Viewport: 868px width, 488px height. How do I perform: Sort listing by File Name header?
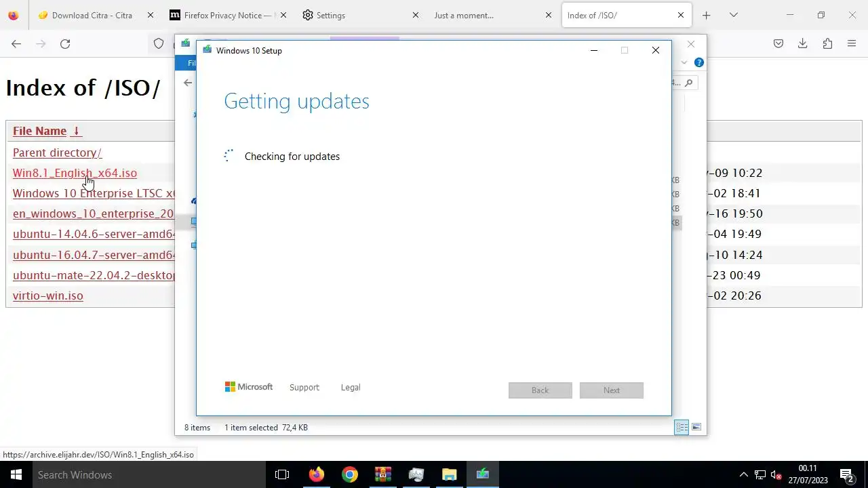(39, 131)
